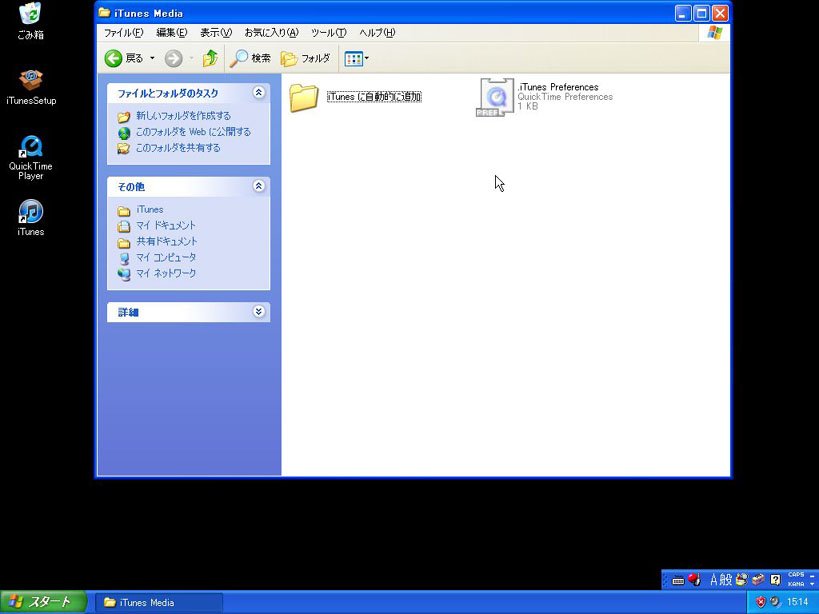819x614 pixels.
Task: Launch the iTunesSetup installer icon on desktop
Action: point(31,87)
